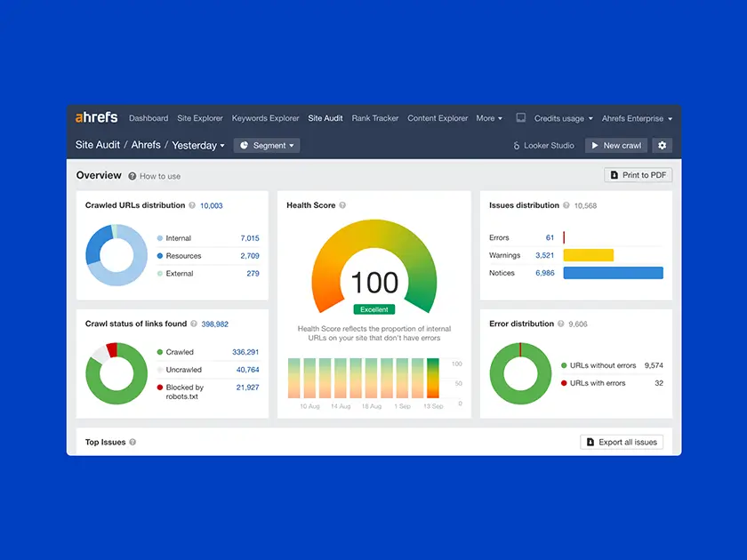Click the New crawl button

615,145
